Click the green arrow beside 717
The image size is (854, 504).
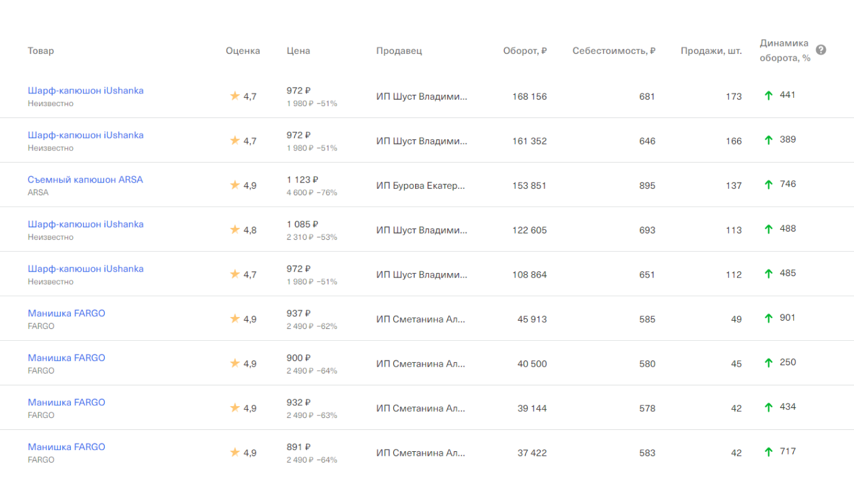768,452
